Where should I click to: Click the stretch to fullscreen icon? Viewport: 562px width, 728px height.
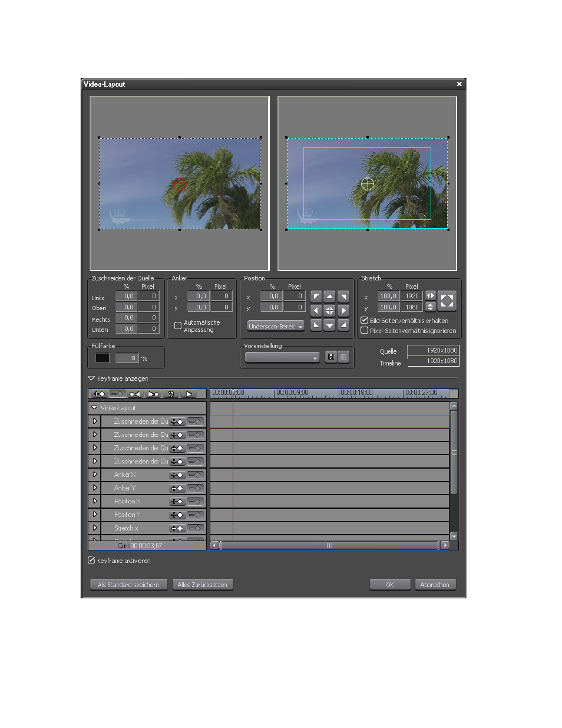447,301
